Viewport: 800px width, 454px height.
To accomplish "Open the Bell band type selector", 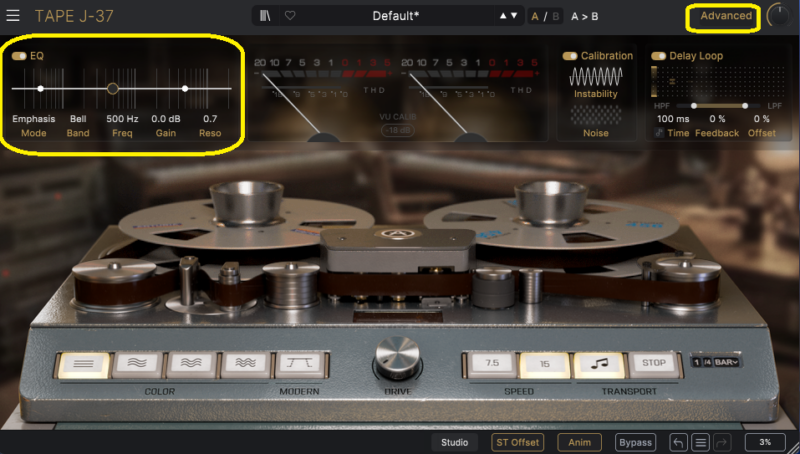I will 78,118.
